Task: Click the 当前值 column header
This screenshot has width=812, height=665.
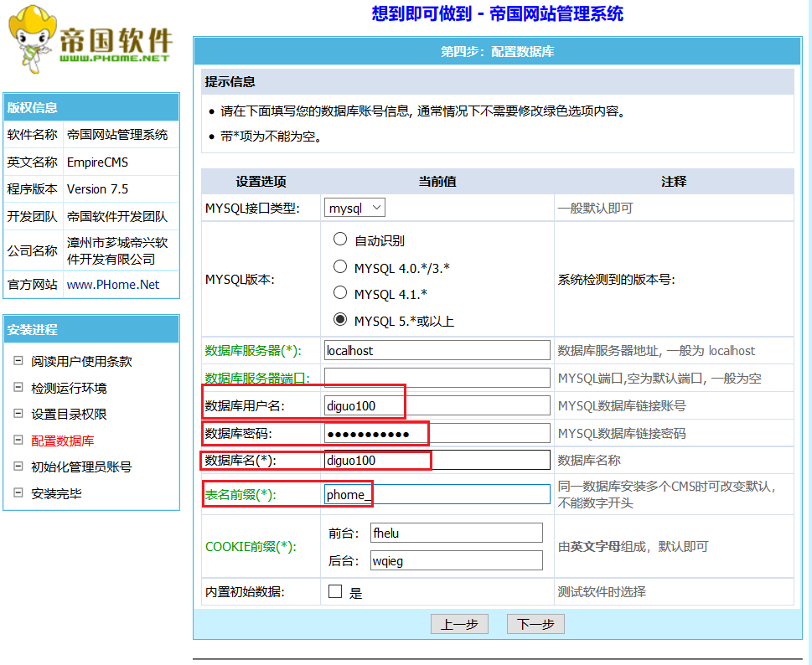Action: point(437,181)
